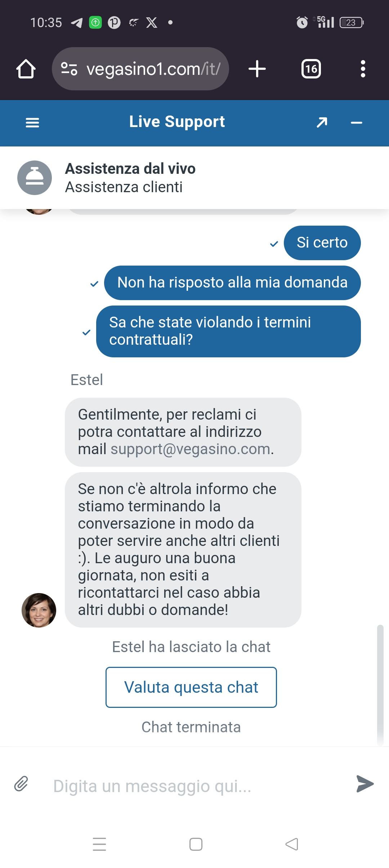Minimize the Live Support chat widget
389x868 pixels.
[x=356, y=123]
